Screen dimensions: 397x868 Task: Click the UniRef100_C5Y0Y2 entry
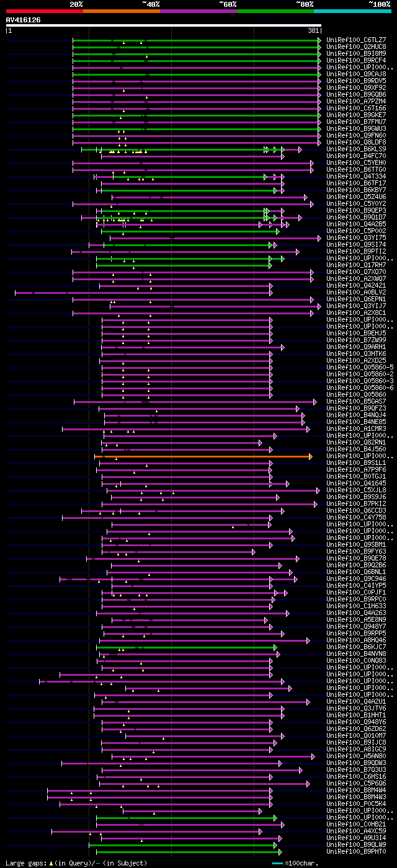click(x=357, y=204)
